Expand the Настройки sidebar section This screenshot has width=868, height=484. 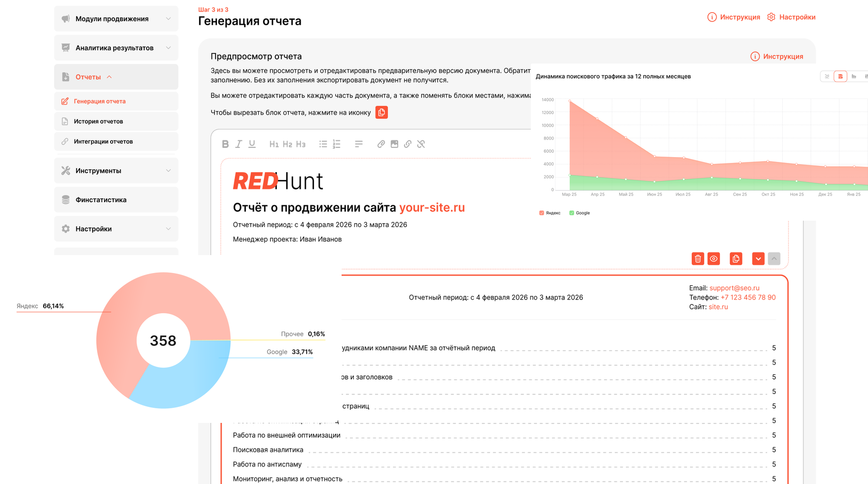[116, 228]
